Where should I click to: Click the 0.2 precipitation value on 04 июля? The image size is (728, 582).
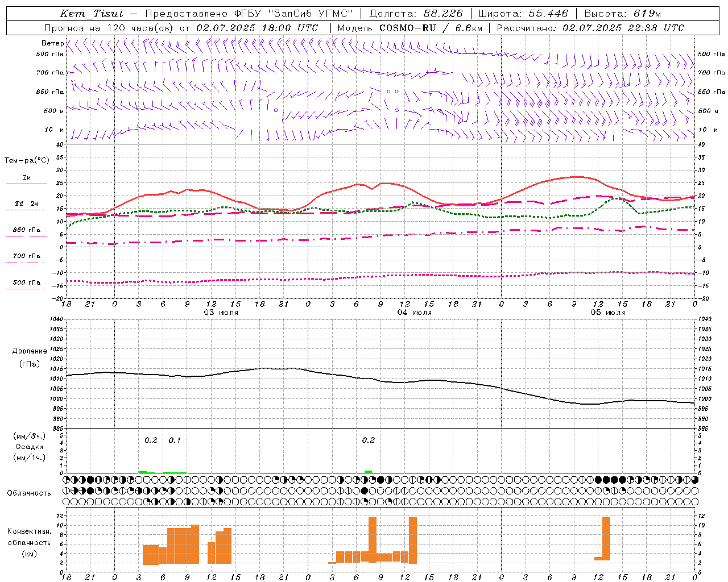tap(369, 440)
